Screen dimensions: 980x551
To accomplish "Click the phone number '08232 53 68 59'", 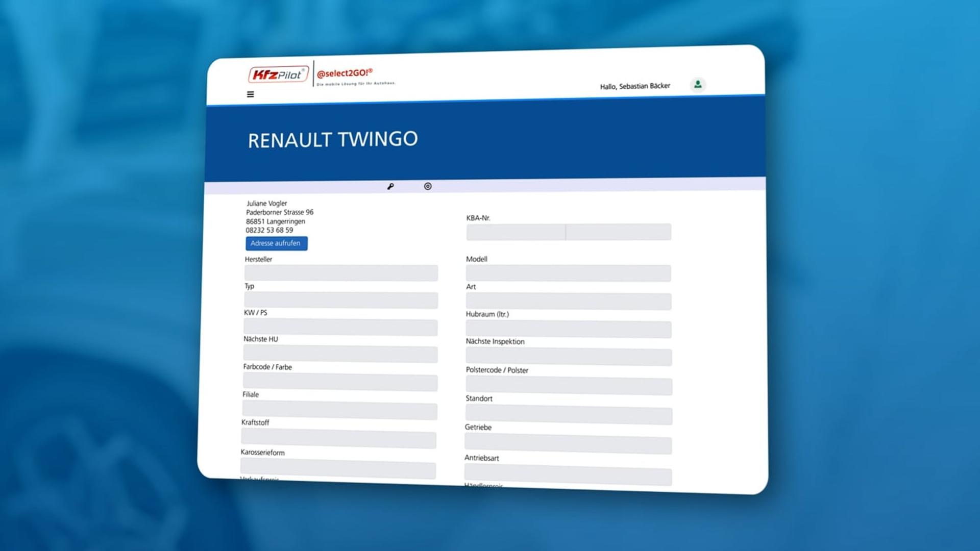I will pyautogui.click(x=269, y=230).
